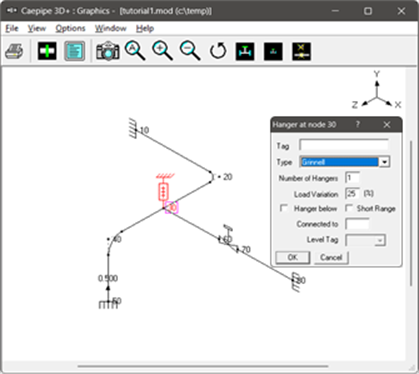Open the Options menu
The width and height of the screenshot is (419, 374).
[x=70, y=29]
